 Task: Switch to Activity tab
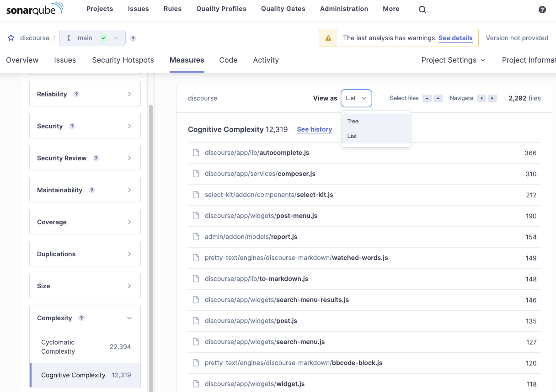pos(266,60)
